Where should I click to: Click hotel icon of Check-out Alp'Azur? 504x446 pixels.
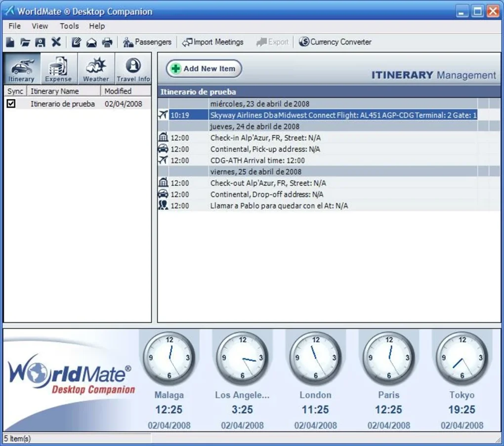click(163, 183)
